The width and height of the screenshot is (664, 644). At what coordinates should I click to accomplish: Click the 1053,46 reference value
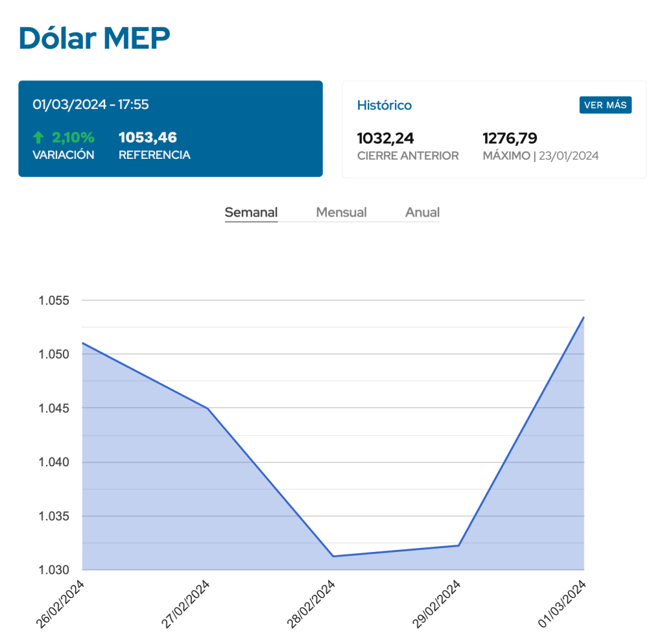coord(148,137)
